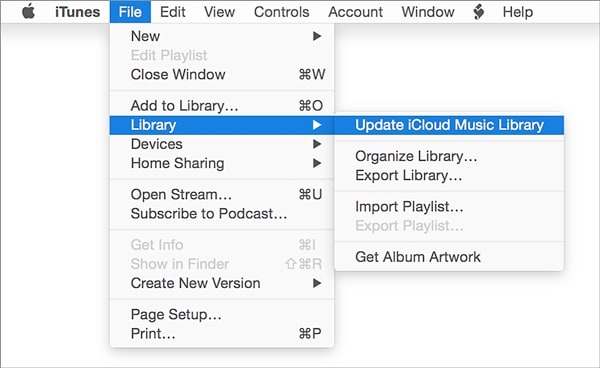Click the script menu icon beside Window

[x=478, y=12]
